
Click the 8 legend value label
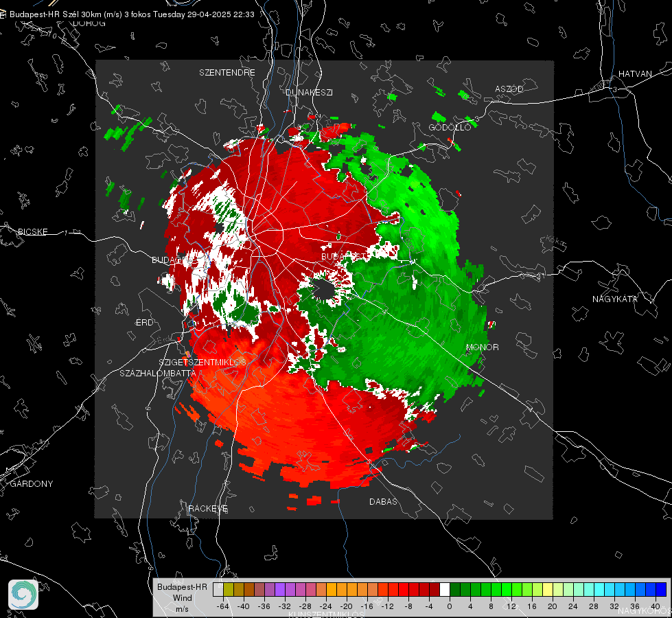[491, 606]
